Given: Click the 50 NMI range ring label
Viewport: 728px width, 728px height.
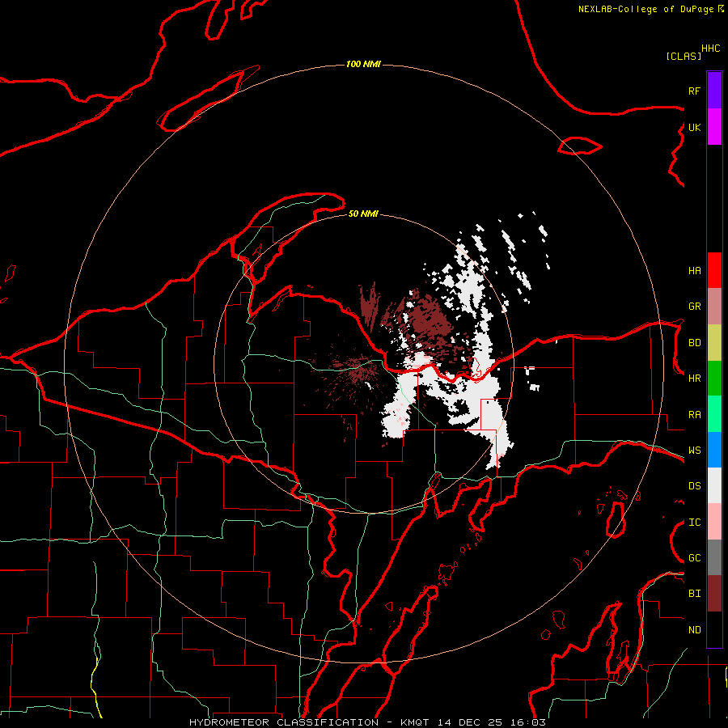Looking at the screenshot, I should 363,214.
